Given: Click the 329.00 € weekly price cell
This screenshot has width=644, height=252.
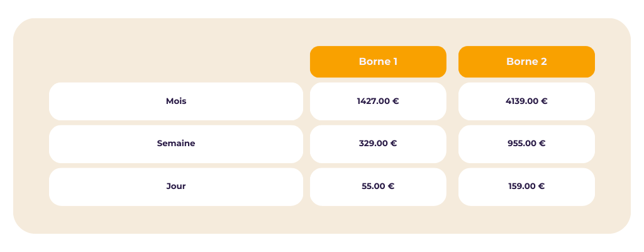Looking at the screenshot, I should tap(378, 144).
